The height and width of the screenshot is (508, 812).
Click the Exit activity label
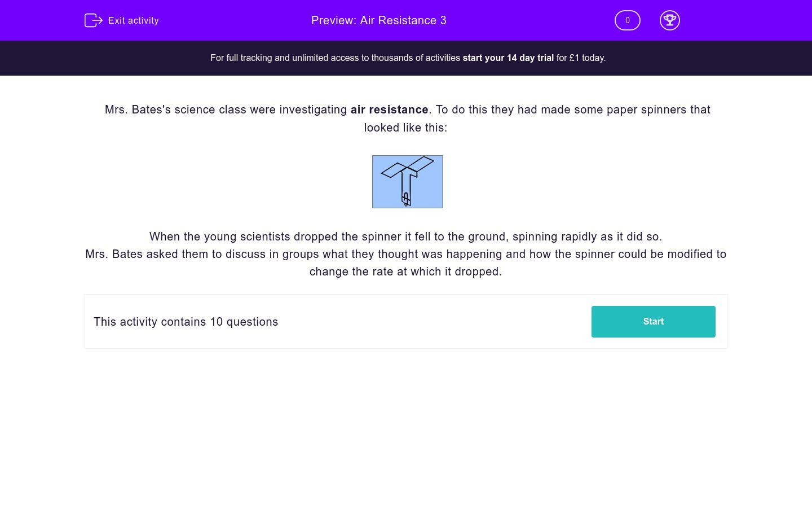[x=133, y=20]
